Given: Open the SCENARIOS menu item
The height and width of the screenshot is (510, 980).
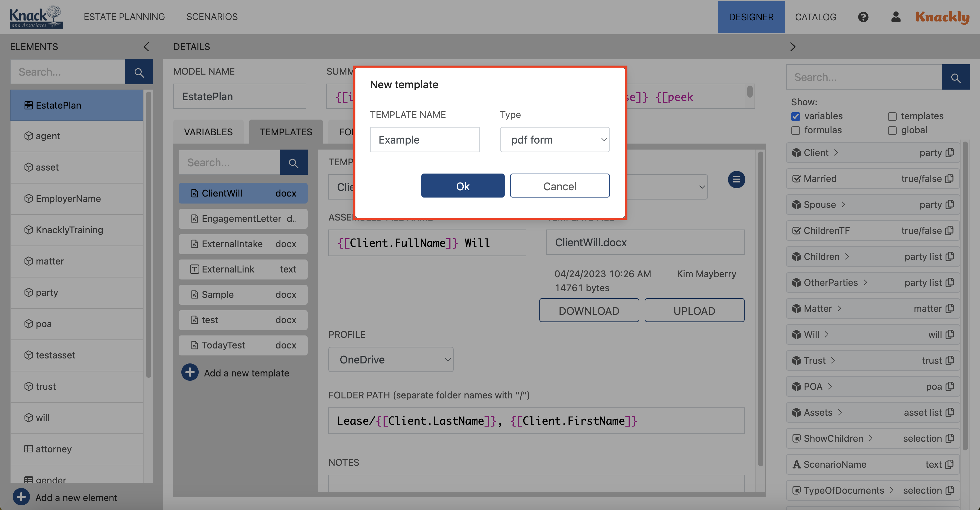Looking at the screenshot, I should pos(212,17).
